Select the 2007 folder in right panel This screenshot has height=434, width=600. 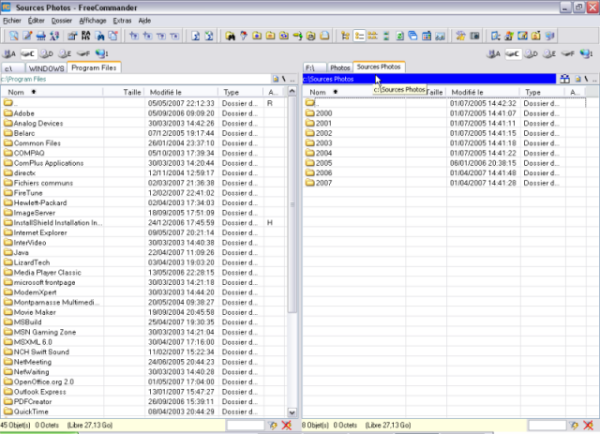pos(324,183)
